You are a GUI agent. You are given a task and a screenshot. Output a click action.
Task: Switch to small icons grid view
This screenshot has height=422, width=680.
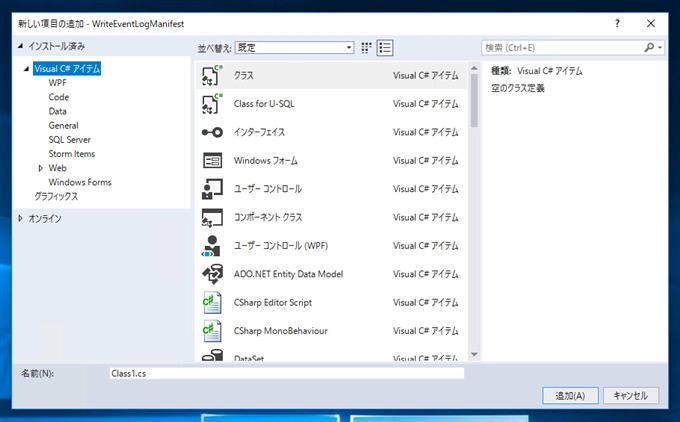tap(366, 48)
